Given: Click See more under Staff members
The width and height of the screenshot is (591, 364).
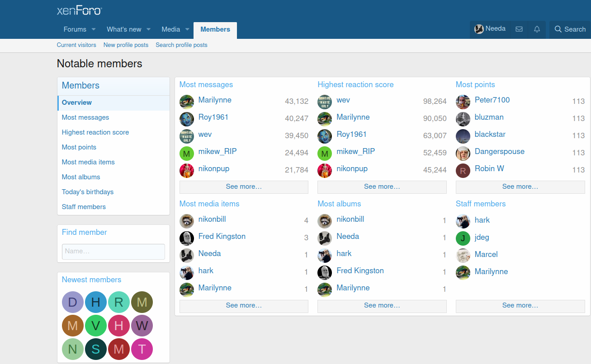Looking at the screenshot, I should 520,306.
